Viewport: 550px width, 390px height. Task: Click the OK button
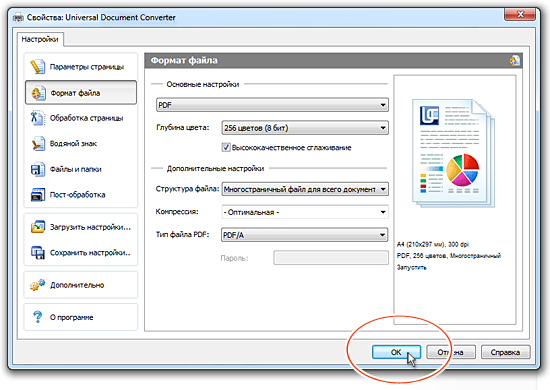point(396,352)
